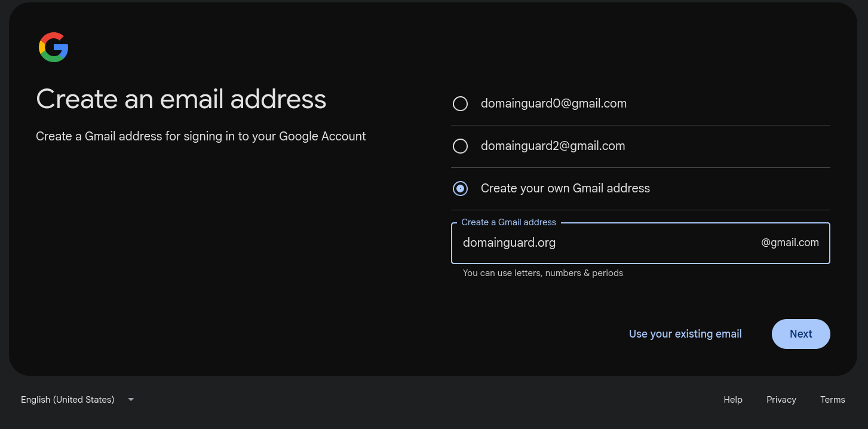This screenshot has width=868, height=429.
Task: Open the Privacy link in the footer
Action: [x=781, y=400]
